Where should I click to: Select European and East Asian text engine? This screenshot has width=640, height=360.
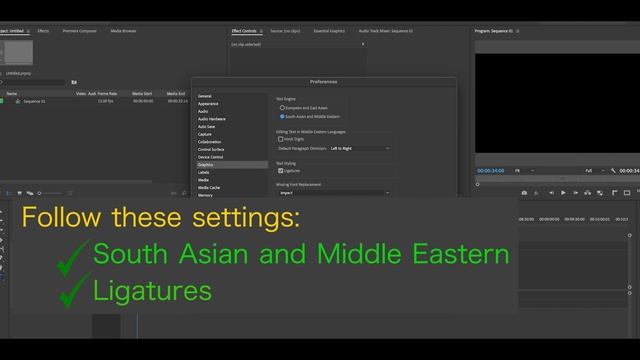pyautogui.click(x=282, y=108)
